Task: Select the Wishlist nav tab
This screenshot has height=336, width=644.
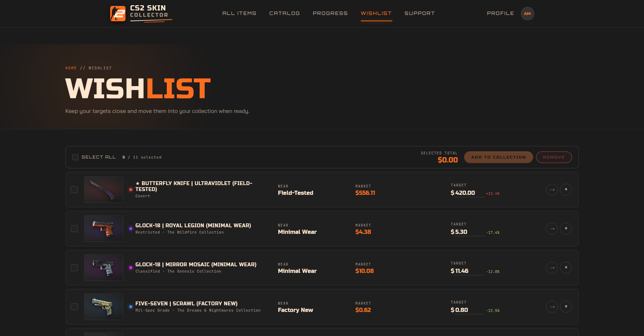Action: pos(376,13)
